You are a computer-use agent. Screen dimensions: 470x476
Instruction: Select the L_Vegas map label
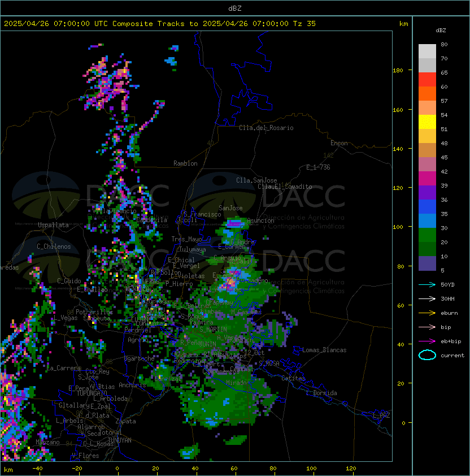click(x=66, y=318)
